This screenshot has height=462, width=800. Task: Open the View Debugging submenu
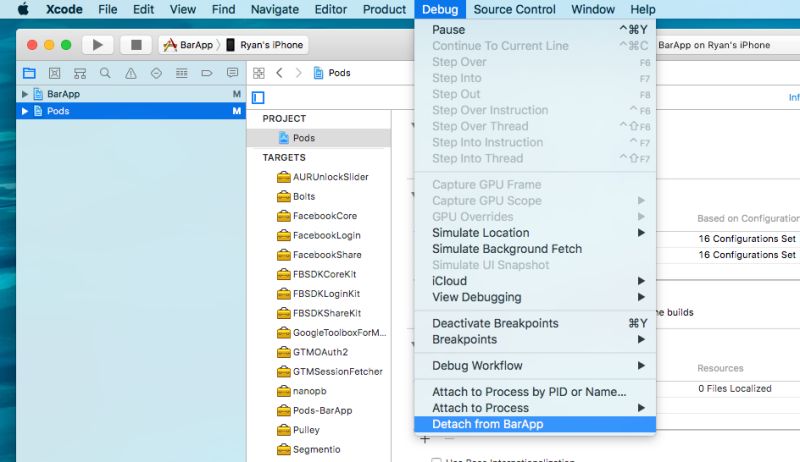[535, 297]
